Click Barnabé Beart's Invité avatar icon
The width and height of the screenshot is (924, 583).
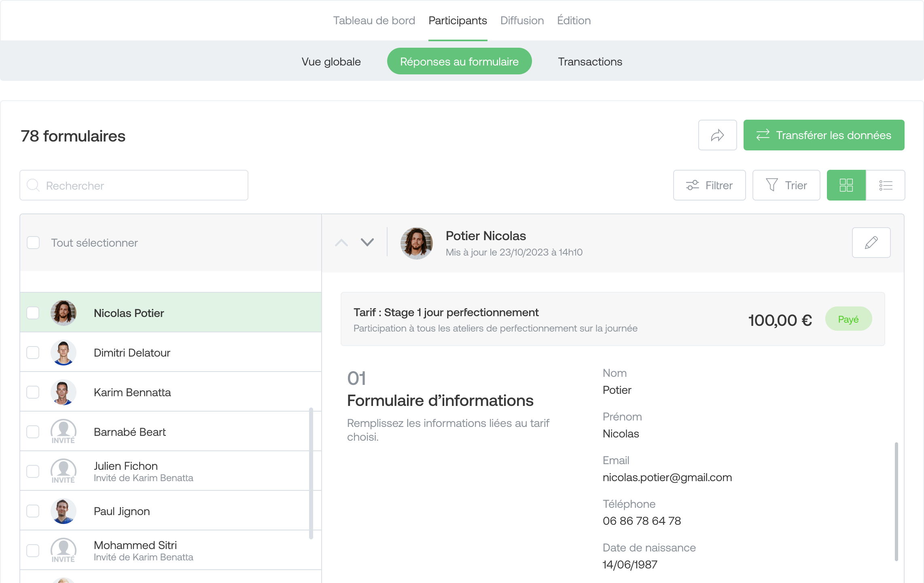tap(64, 431)
